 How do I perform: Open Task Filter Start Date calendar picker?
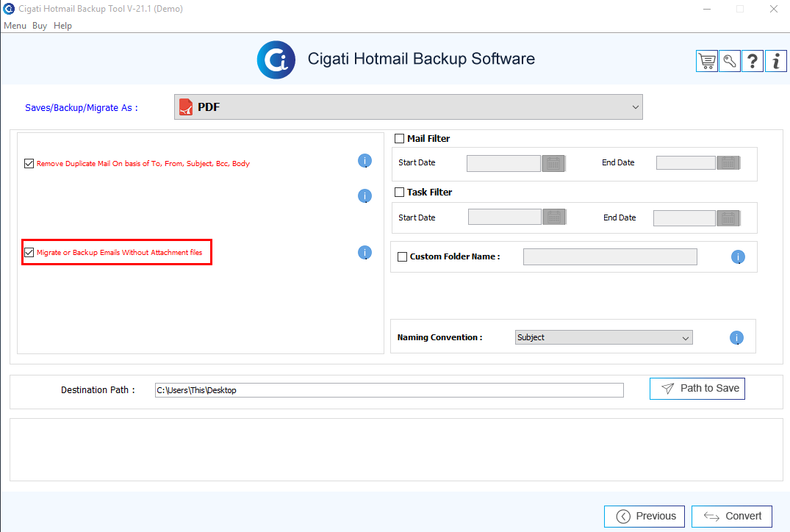tap(554, 217)
